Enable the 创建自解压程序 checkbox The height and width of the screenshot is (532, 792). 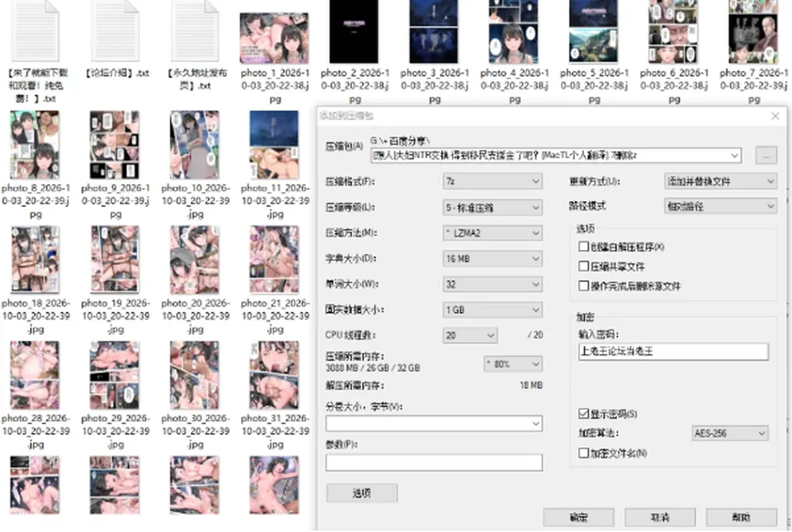[583, 247]
